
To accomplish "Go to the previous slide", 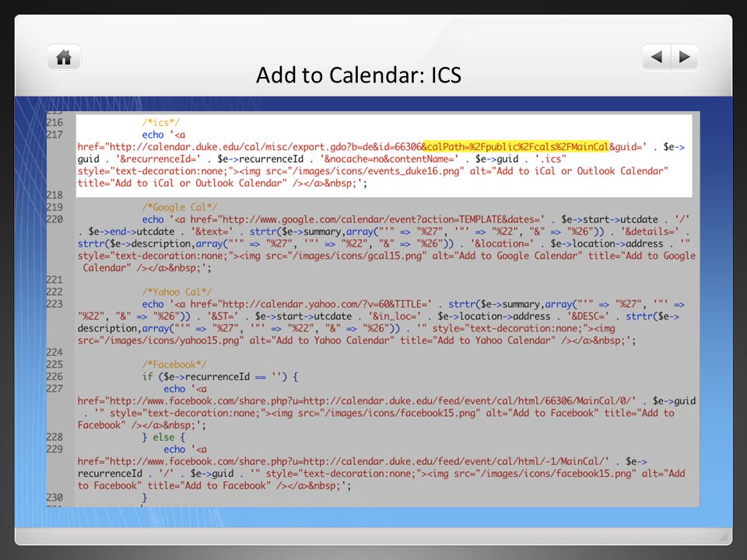I will (x=657, y=57).
